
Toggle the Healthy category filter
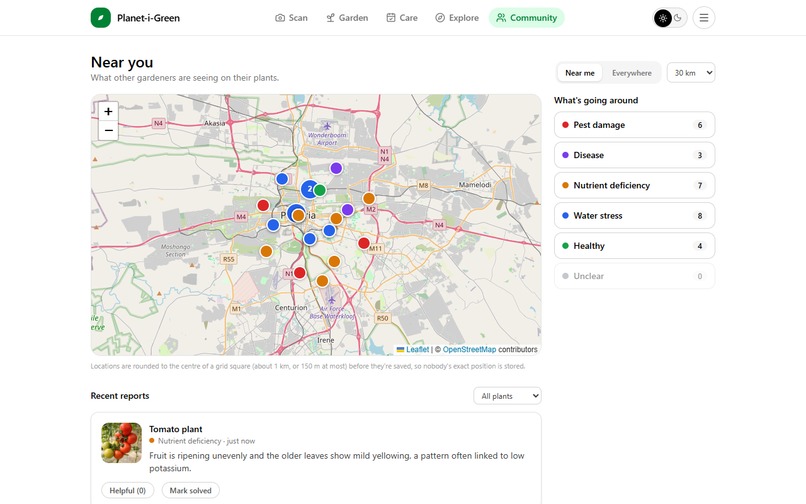tap(634, 246)
